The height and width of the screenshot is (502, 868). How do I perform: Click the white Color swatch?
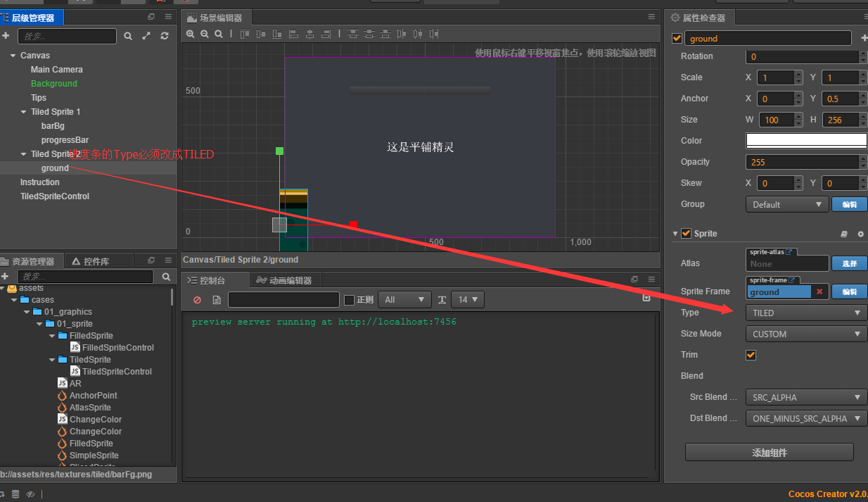806,140
